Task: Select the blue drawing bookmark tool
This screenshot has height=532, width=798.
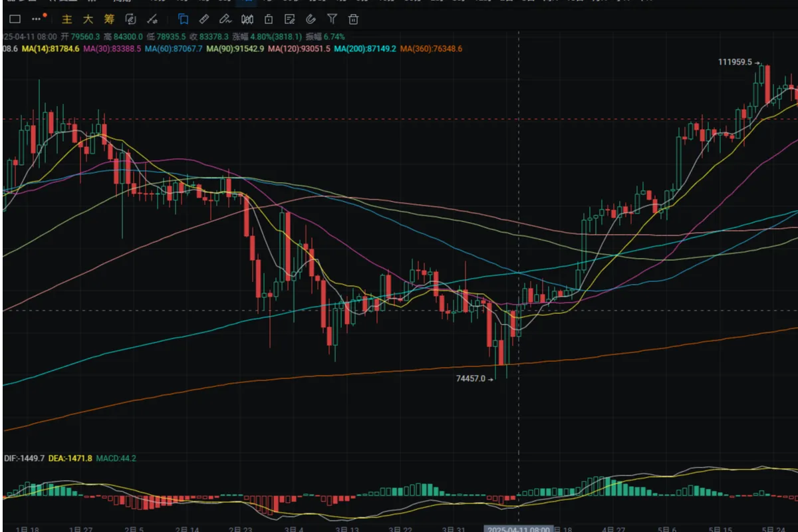Action: tap(183, 19)
